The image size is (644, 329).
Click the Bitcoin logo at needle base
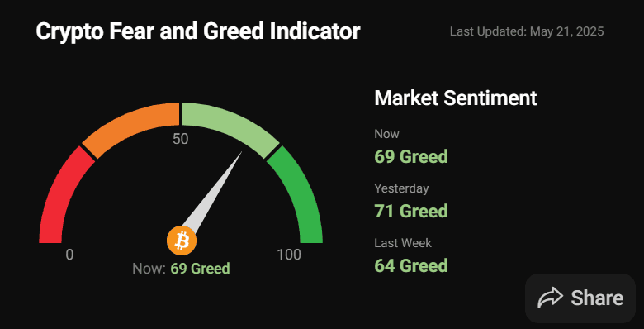182,241
